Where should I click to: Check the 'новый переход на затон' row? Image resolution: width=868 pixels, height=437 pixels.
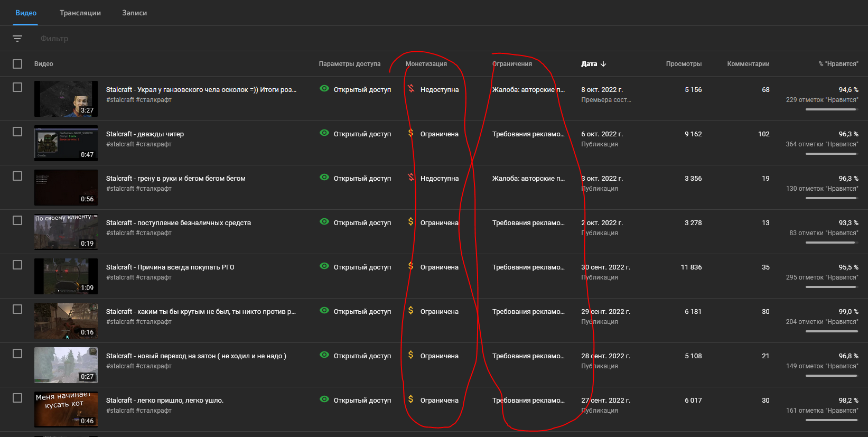(17, 354)
